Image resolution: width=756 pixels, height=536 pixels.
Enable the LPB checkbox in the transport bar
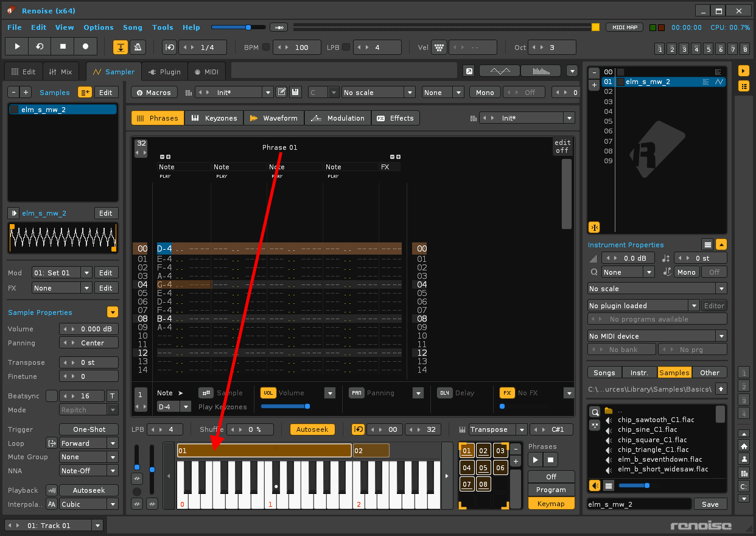pos(346,48)
